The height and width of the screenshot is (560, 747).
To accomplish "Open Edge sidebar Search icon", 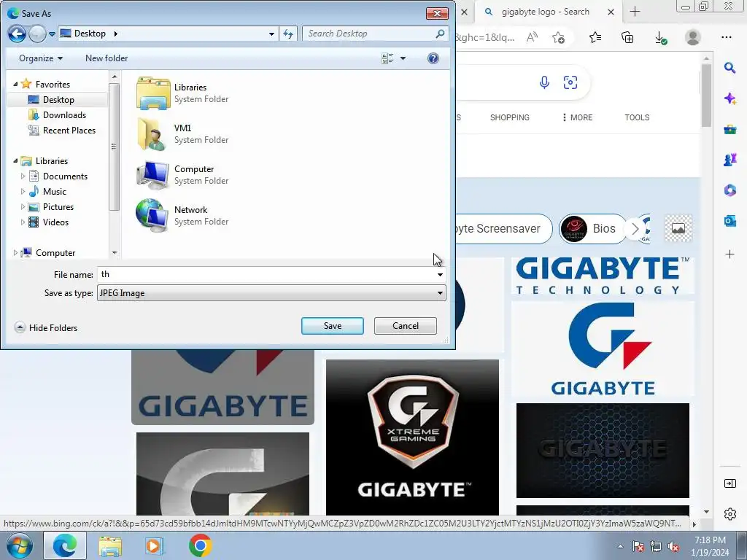I will click(729, 68).
